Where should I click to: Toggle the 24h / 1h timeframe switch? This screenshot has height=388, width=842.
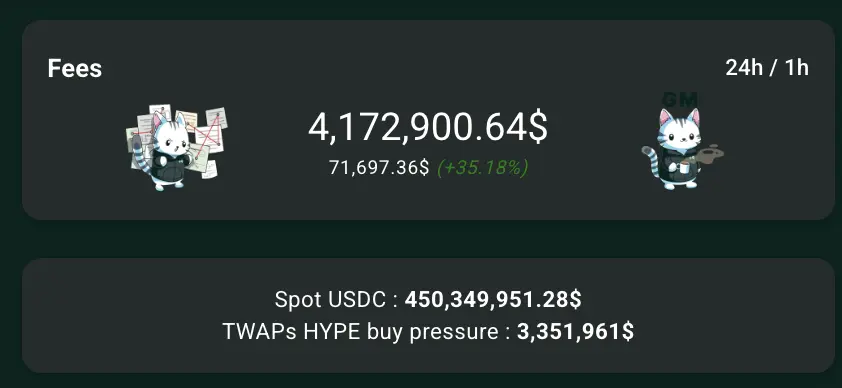tap(767, 68)
